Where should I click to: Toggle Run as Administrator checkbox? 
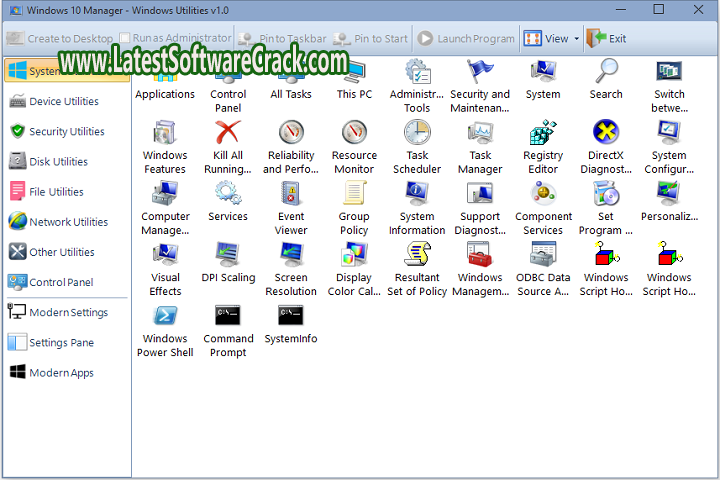[124, 38]
